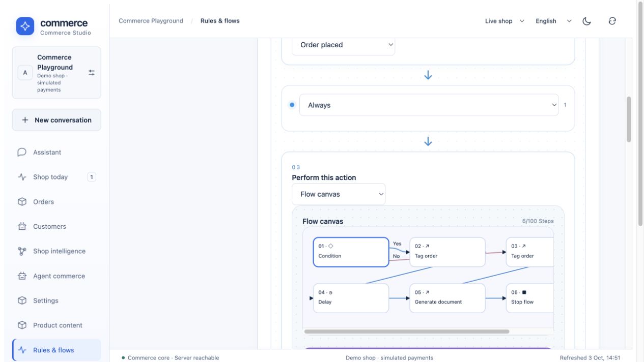Select the 05 Generate document node
The width and height of the screenshot is (644, 362).
[x=447, y=298]
